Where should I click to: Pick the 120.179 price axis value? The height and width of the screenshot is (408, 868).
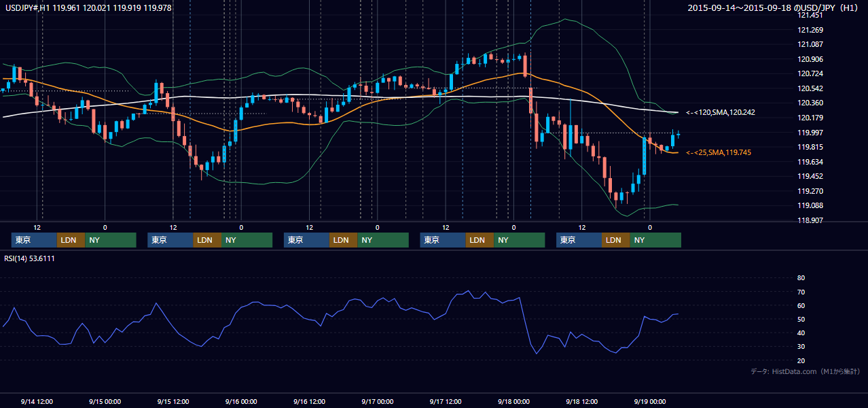coord(810,118)
